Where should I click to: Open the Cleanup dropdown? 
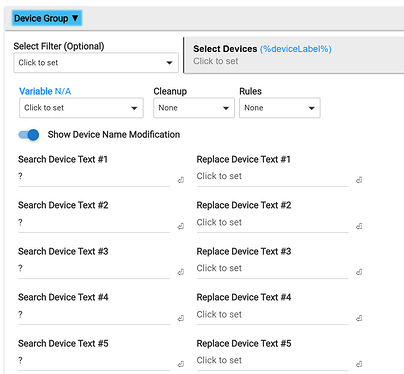click(x=194, y=108)
